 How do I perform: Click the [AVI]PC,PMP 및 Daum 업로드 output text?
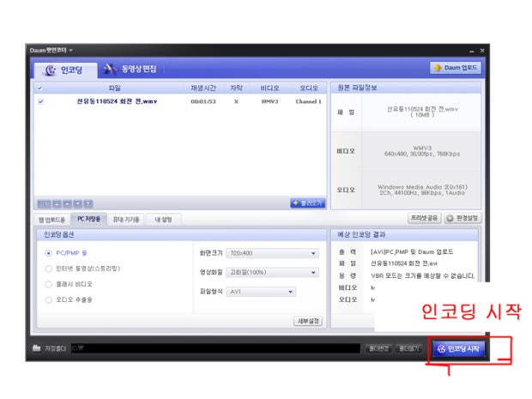click(x=412, y=251)
